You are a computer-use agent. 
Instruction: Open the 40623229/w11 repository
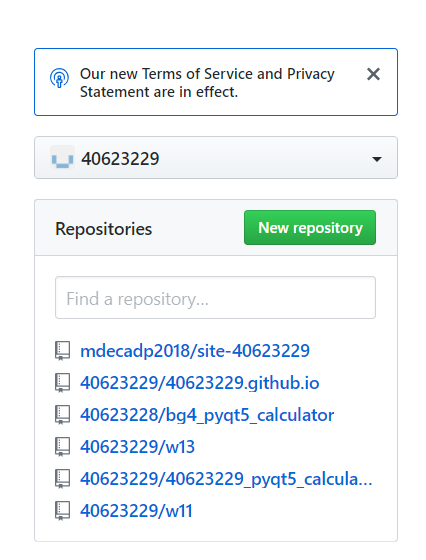point(136,511)
